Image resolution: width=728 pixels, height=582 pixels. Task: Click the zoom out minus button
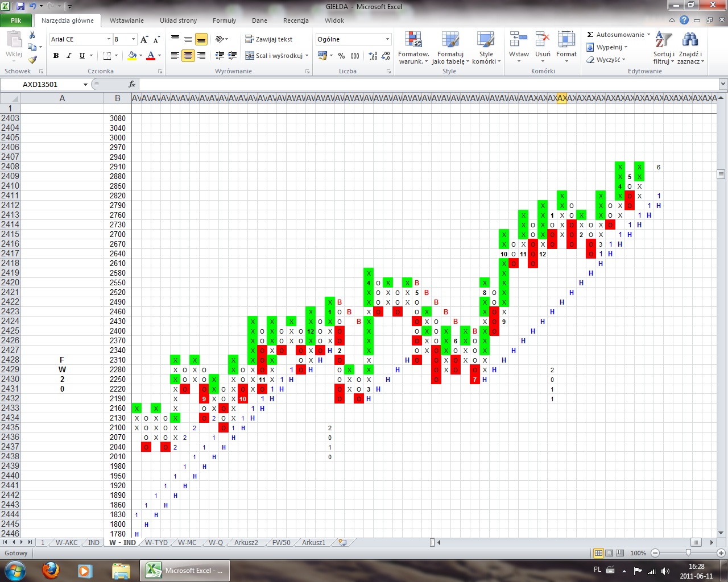[655, 553]
